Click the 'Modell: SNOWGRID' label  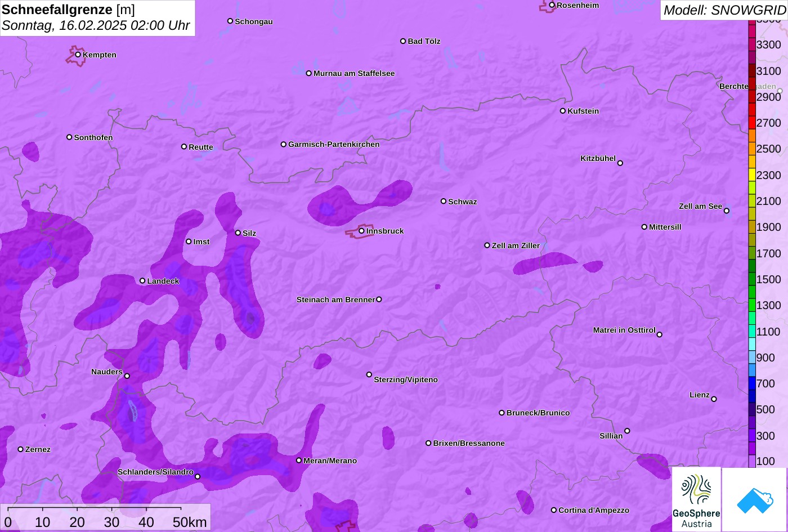coord(724,10)
